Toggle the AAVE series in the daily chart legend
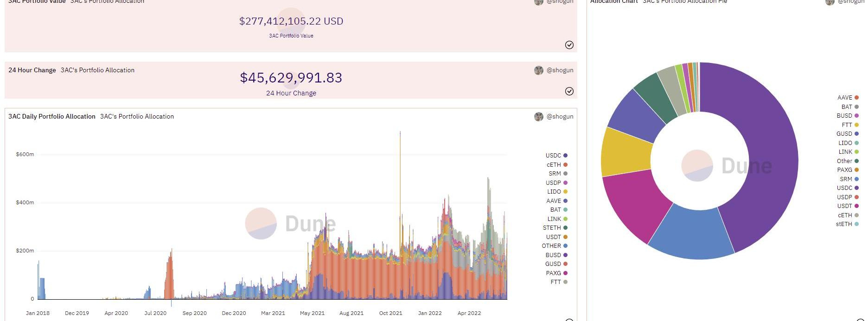 (x=557, y=201)
